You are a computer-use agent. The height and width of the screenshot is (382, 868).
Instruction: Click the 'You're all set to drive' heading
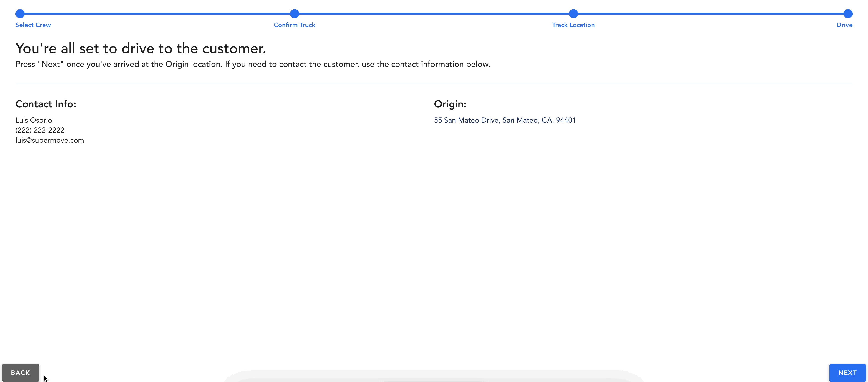coord(141,48)
